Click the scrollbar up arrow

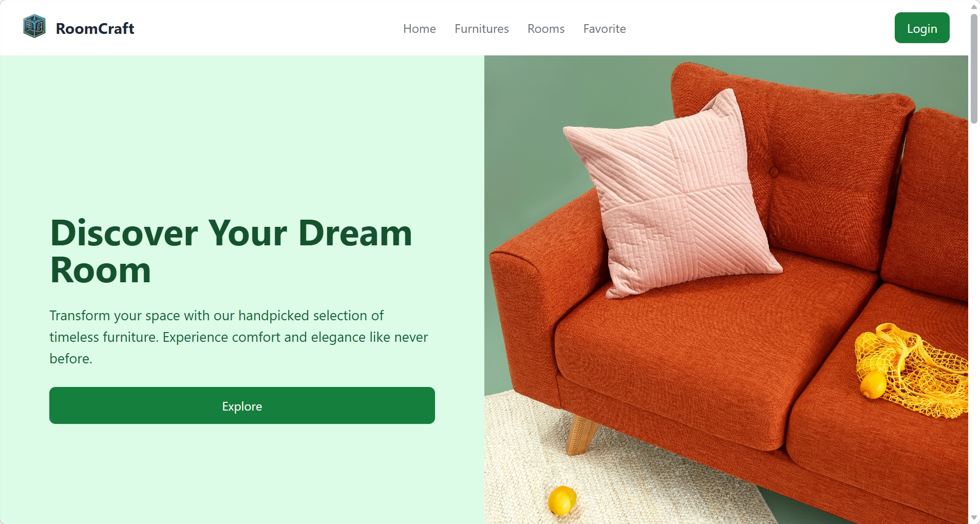click(x=974, y=6)
